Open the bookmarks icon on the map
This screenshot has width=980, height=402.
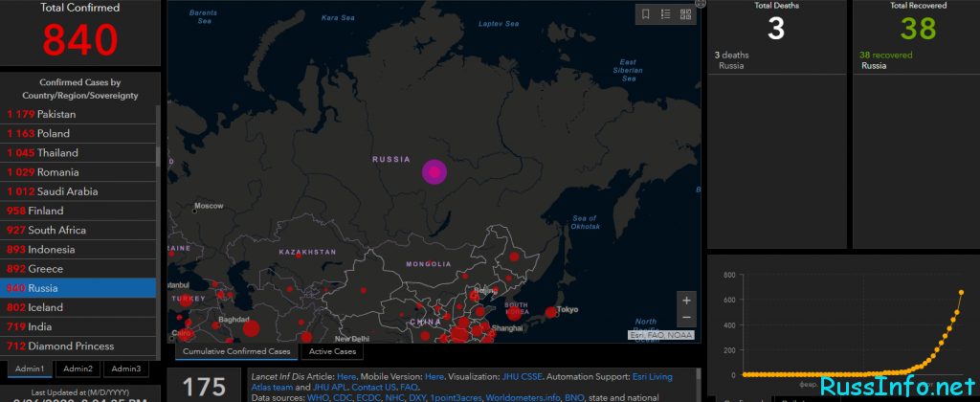646,14
